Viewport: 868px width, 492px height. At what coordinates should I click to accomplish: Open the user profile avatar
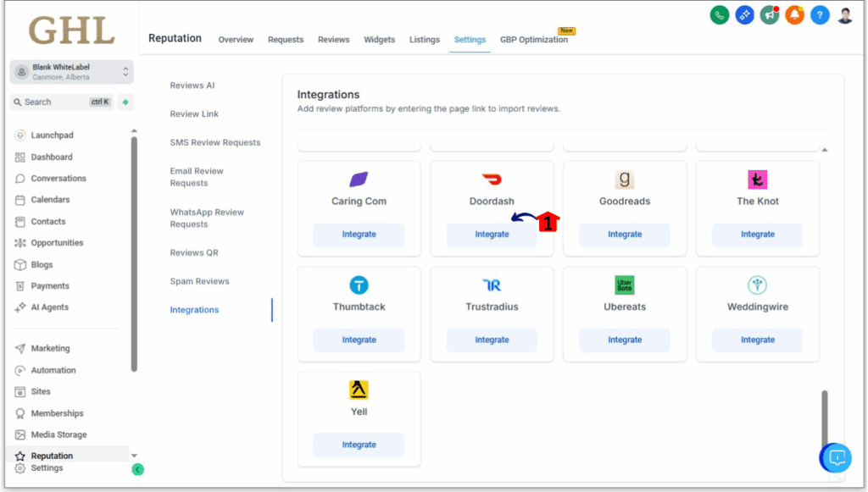click(845, 15)
